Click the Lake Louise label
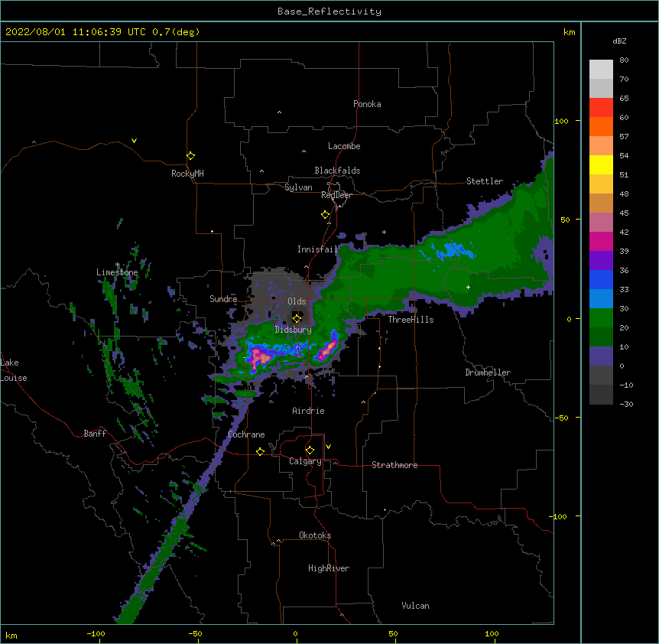The width and height of the screenshot is (659, 644). (x=14, y=370)
